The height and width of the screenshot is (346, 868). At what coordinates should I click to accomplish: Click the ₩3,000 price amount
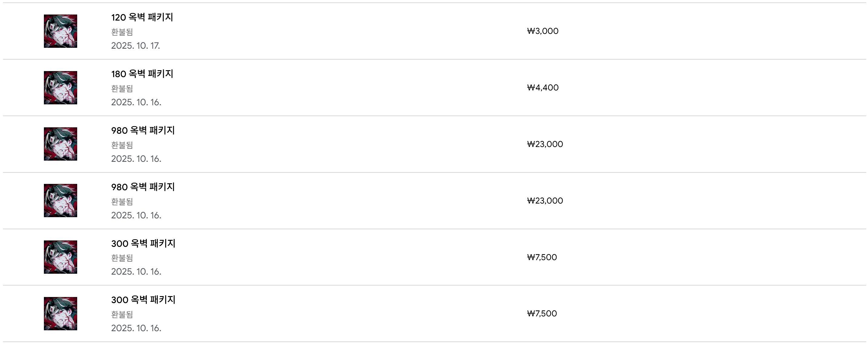coord(542,31)
